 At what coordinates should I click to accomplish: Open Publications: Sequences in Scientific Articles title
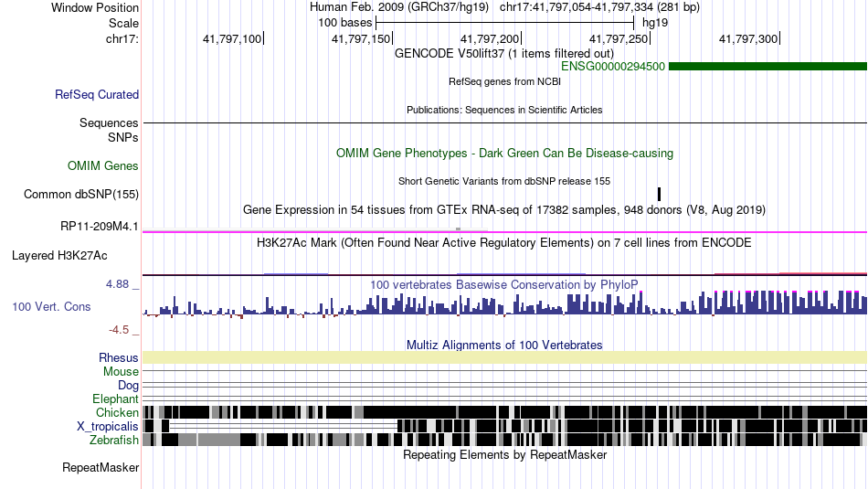504,111
